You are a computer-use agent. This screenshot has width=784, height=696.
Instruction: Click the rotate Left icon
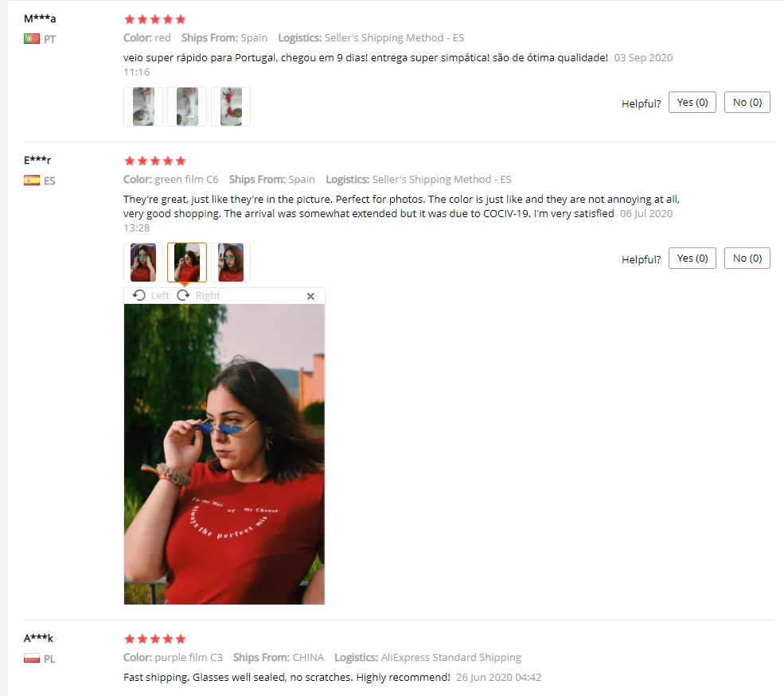(x=139, y=295)
